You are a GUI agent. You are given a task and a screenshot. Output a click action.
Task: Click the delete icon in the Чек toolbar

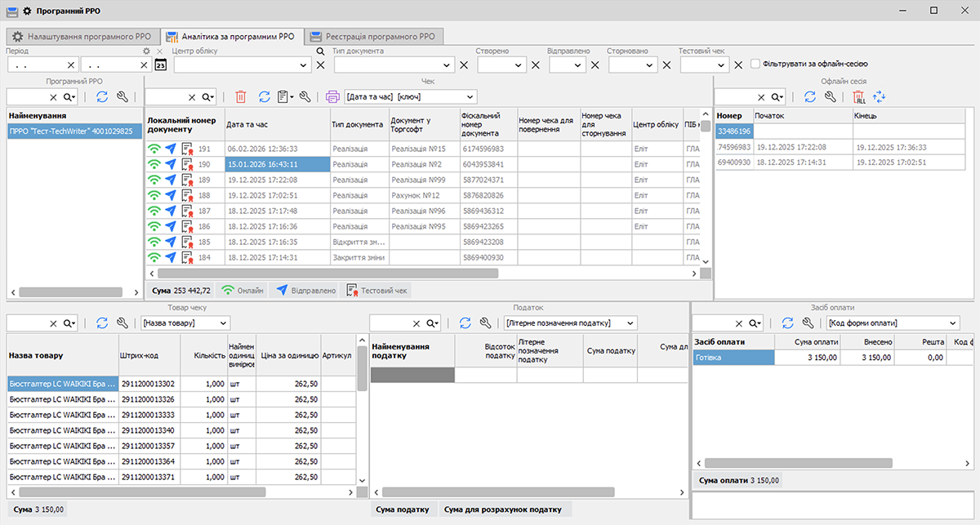tap(239, 96)
